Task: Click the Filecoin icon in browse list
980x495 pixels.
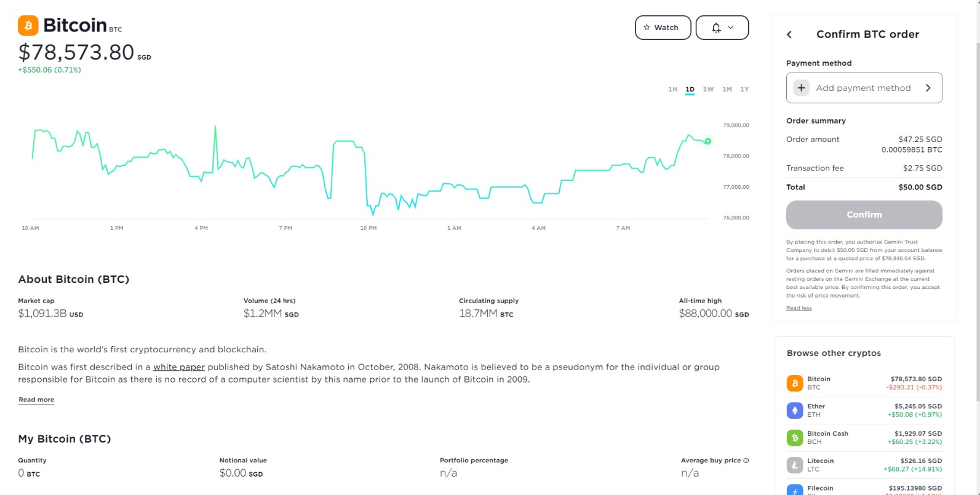Action: (x=795, y=490)
